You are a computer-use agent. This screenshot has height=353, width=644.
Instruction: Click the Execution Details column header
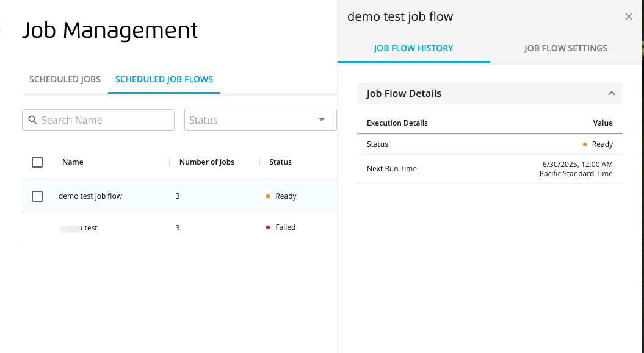pyautogui.click(x=397, y=123)
